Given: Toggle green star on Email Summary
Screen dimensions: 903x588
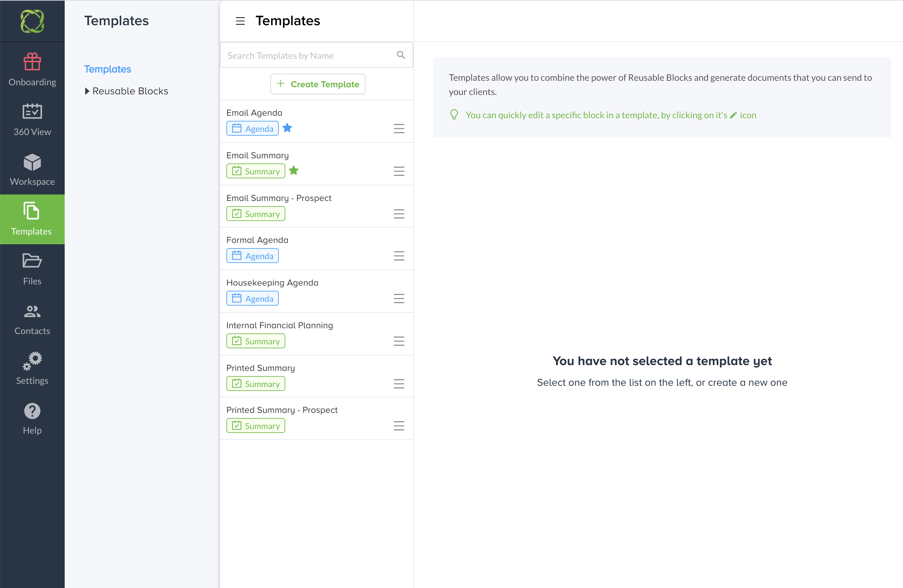Looking at the screenshot, I should (x=294, y=171).
